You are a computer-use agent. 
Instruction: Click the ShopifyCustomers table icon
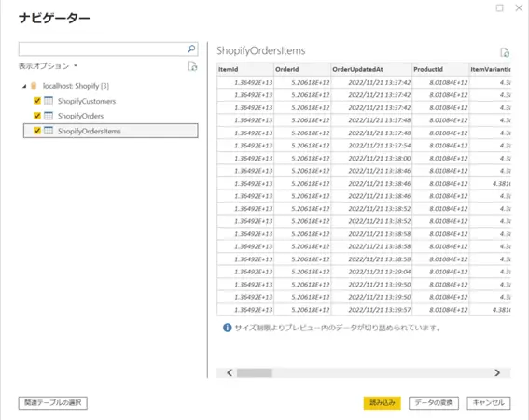coord(49,101)
